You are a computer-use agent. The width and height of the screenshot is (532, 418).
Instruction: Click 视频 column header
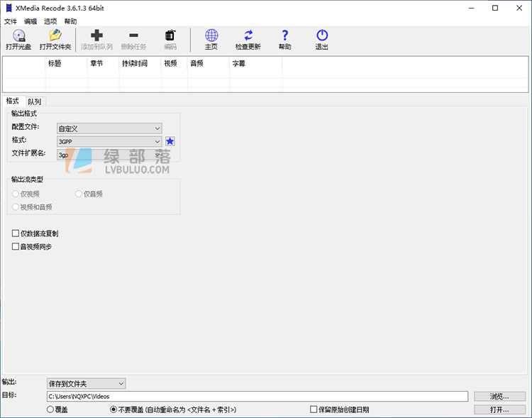point(174,63)
